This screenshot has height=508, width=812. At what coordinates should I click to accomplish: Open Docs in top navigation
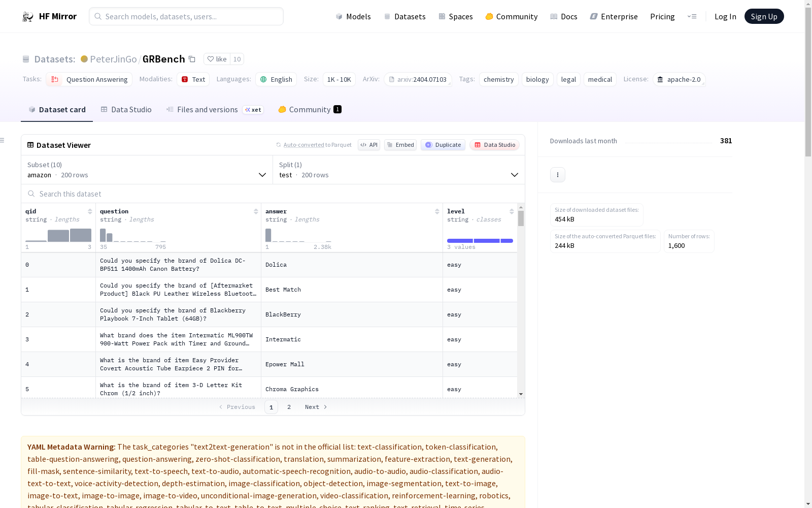[564, 17]
